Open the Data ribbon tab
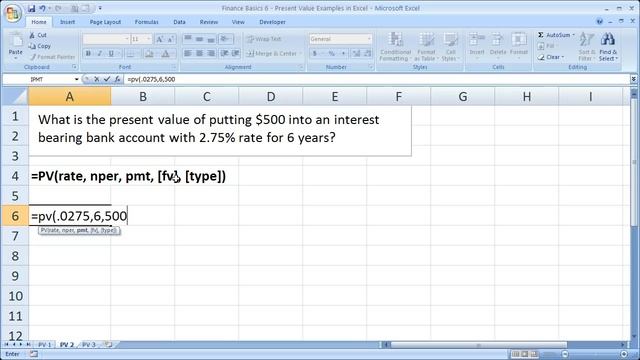The image size is (640, 360). [x=179, y=22]
